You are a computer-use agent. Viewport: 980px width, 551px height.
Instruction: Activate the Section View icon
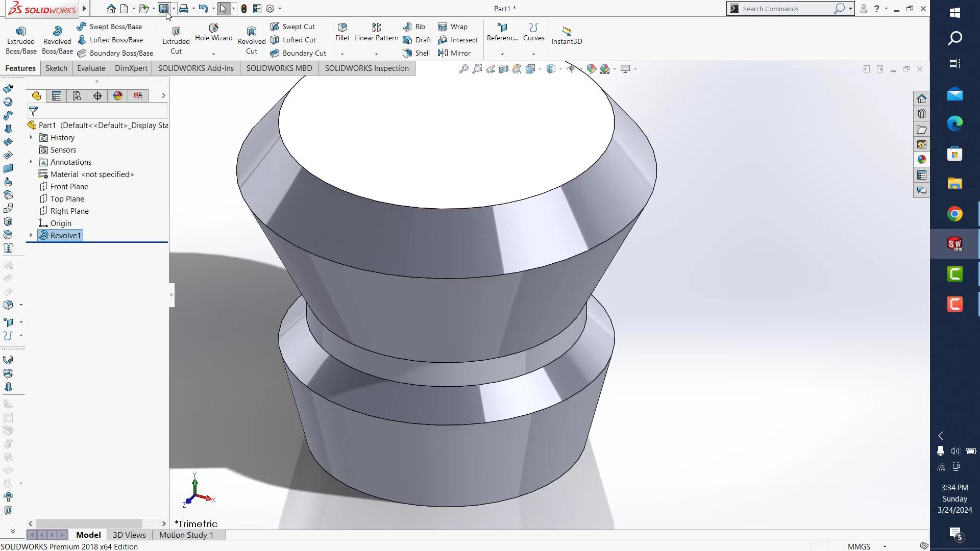(504, 69)
